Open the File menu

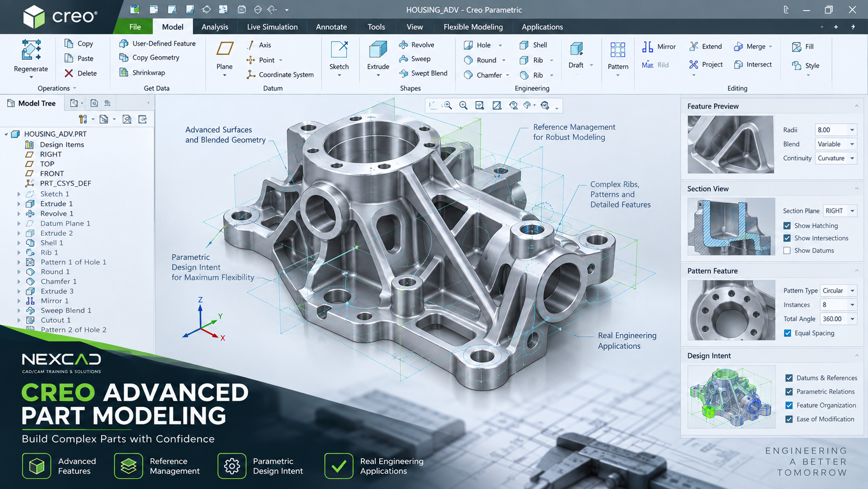click(135, 27)
